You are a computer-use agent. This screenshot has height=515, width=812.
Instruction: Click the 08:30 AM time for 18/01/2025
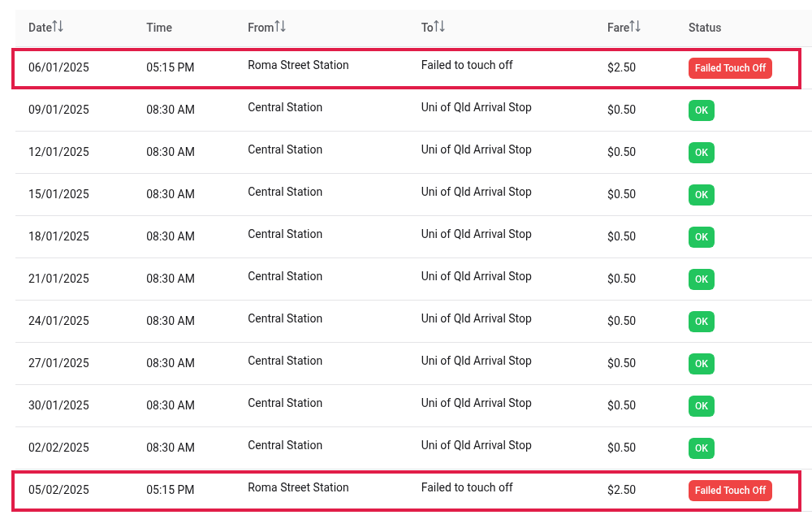point(171,236)
